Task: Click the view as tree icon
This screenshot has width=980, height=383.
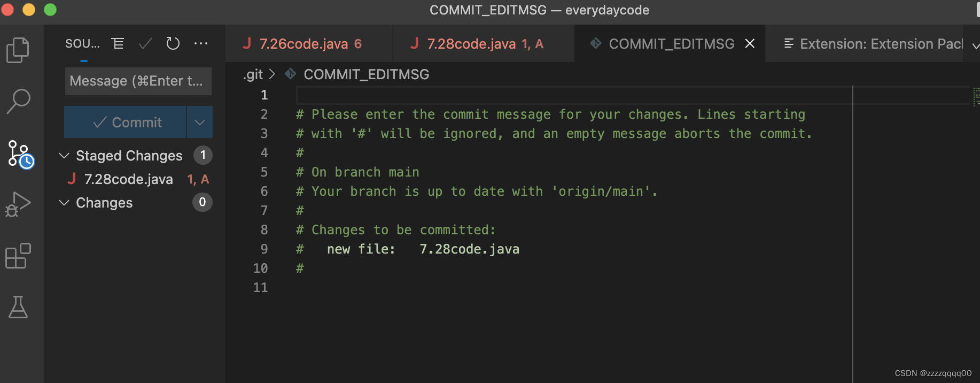Action: point(118,43)
